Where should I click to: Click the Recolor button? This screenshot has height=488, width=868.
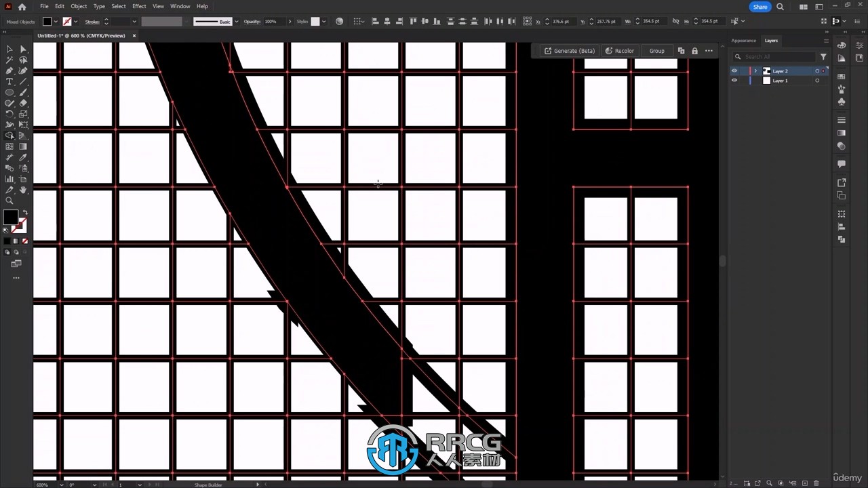pos(619,51)
